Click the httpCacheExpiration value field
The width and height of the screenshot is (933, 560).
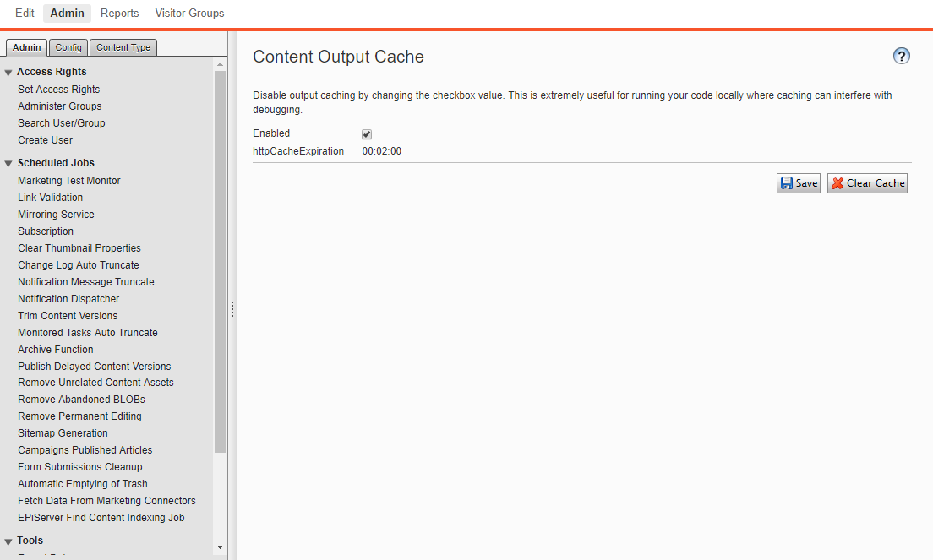[381, 150]
